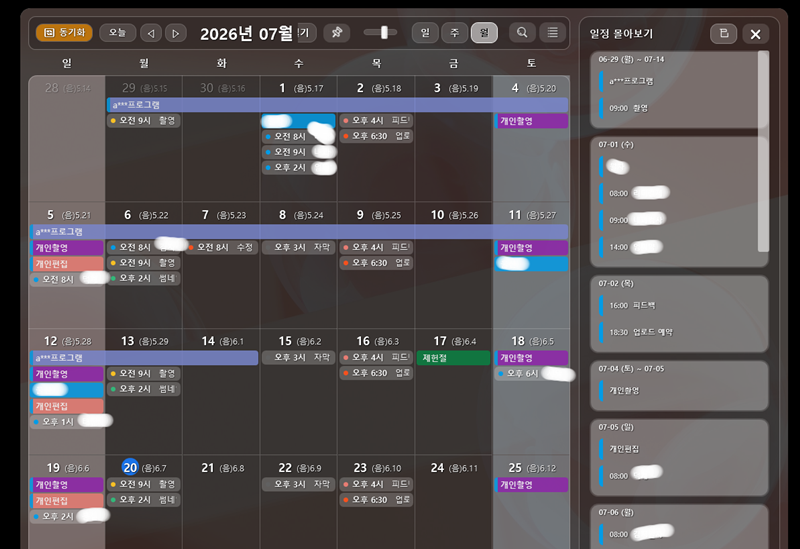Select today's date 20
Image resolution: width=800 pixels, height=549 pixels.
[x=130, y=467]
